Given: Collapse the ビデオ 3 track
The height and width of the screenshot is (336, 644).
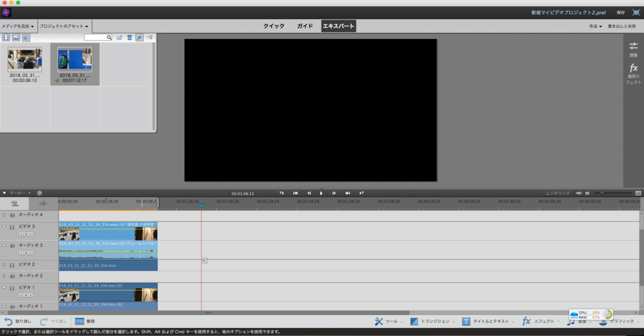Looking at the screenshot, I should coord(4,227).
